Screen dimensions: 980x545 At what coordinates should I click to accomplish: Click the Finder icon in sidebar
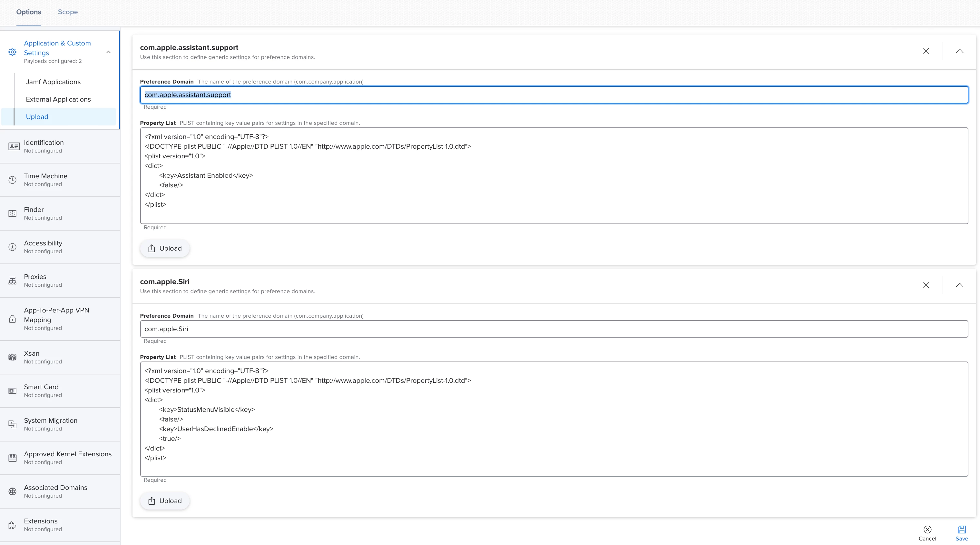[x=13, y=213]
